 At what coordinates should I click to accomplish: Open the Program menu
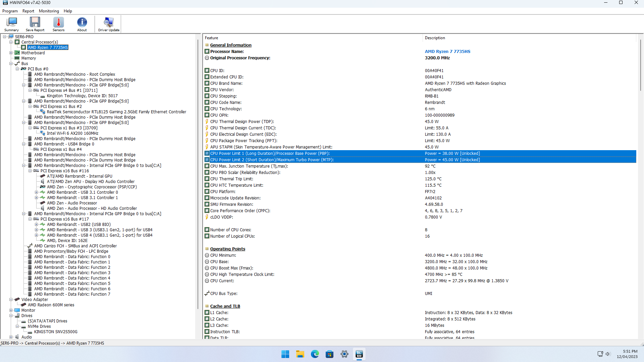pos(10,11)
